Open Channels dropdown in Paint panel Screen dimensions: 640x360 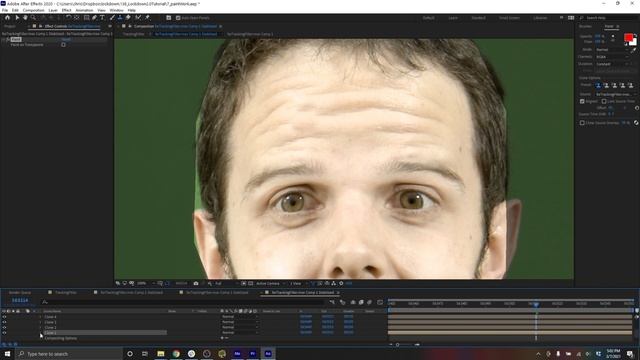click(x=612, y=57)
